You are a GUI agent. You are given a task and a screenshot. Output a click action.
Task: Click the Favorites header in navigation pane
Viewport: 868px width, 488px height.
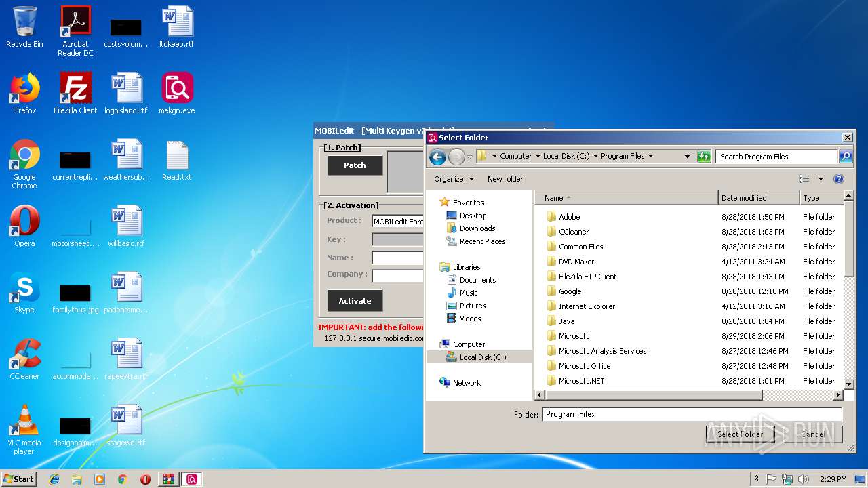462,203
